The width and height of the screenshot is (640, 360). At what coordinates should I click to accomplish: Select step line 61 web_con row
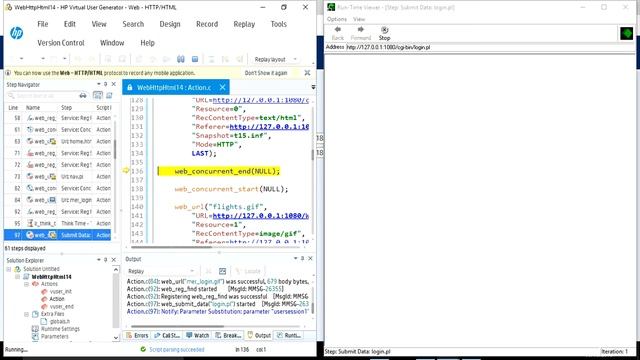(58, 130)
